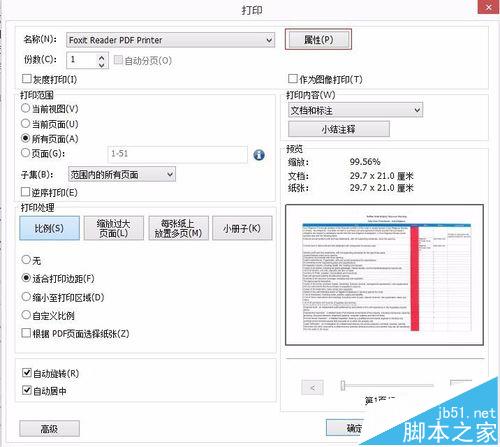Click the paper size 纸张 29.7 x 21.0 value
This screenshot has width=500, height=447.
(x=381, y=188)
